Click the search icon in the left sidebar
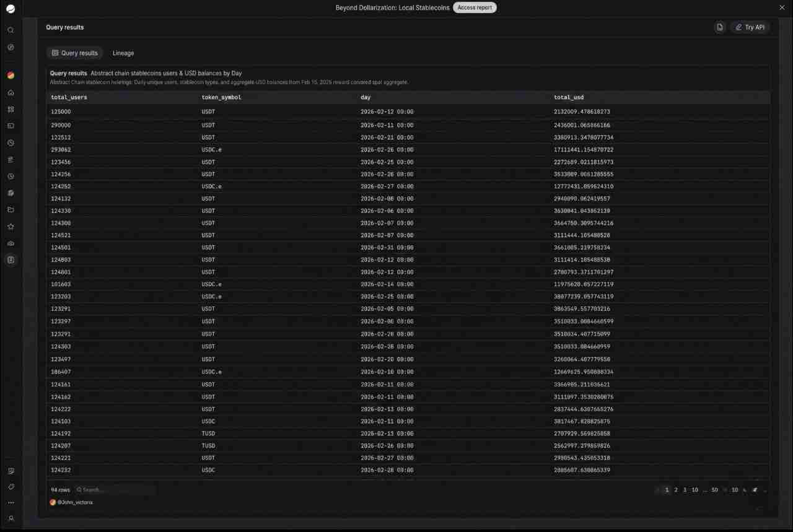The image size is (793, 532). [x=11, y=30]
